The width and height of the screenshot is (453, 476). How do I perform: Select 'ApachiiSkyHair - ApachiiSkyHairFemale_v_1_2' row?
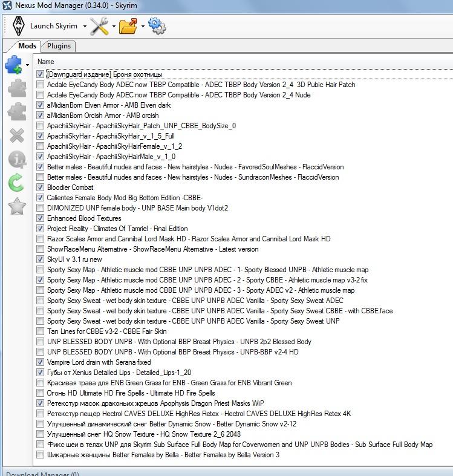[114, 146]
